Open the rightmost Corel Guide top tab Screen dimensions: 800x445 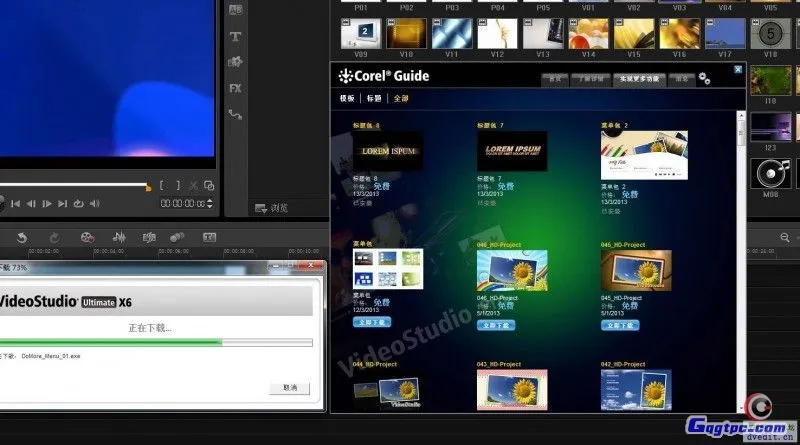pyautogui.click(x=682, y=79)
